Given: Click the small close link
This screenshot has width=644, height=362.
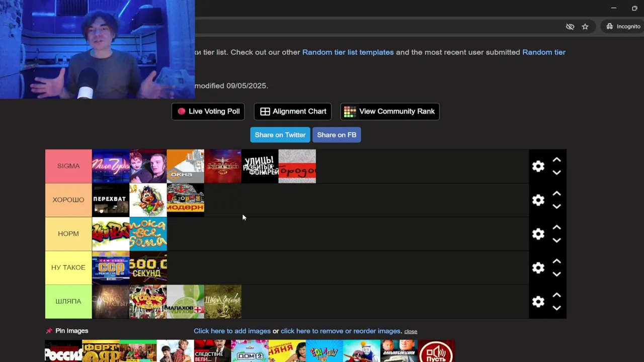Looking at the screenshot, I should pos(411,331).
